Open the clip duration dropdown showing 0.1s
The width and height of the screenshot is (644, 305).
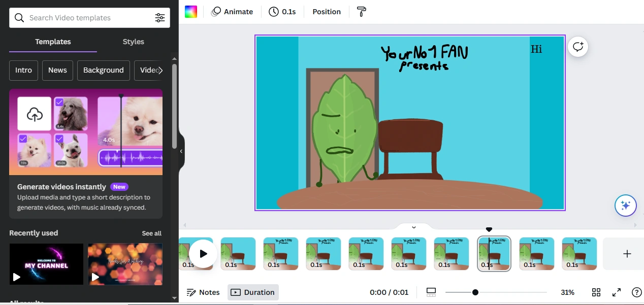coord(282,11)
